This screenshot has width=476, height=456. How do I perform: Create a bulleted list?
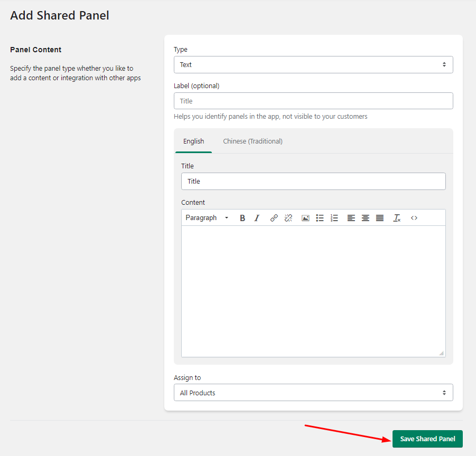tap(320, 218)
